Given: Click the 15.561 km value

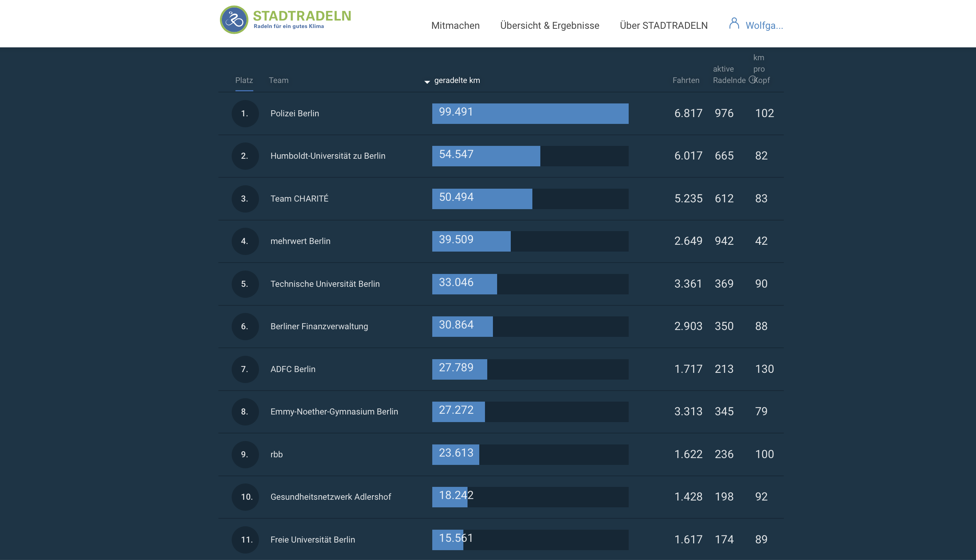Looking at the screenshot, I should click(x=456, y=538).
